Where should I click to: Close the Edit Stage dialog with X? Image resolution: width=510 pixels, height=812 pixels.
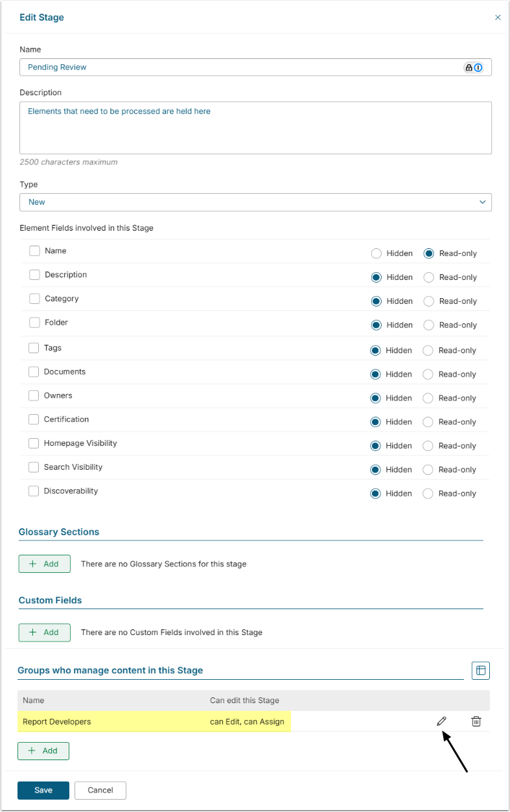498,17
